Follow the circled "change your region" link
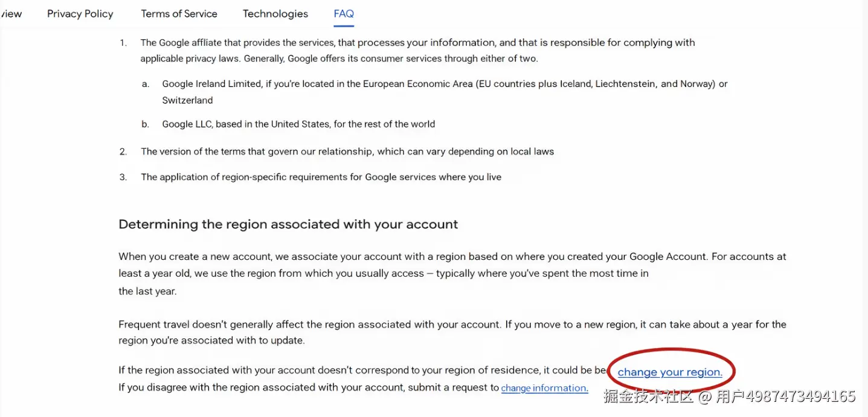Image resolution: width=868 pixels, height=417 pixels. (670, 372)
